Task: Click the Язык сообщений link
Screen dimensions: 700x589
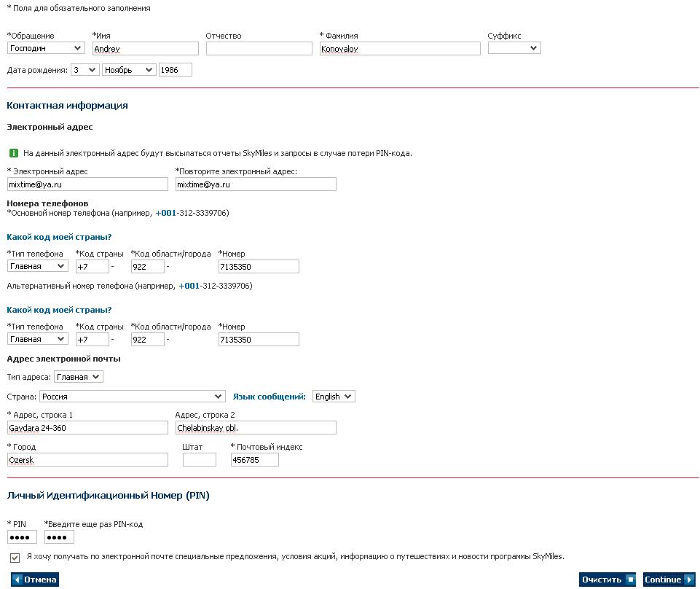Action: tap(269, 397)
